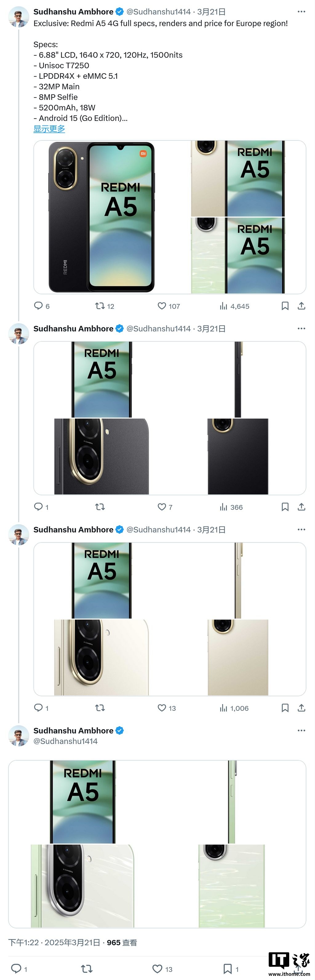The height and width of the screenshot is (980, 315).
Task: Like the tweet with 7 likes
Action: [162, 507]
